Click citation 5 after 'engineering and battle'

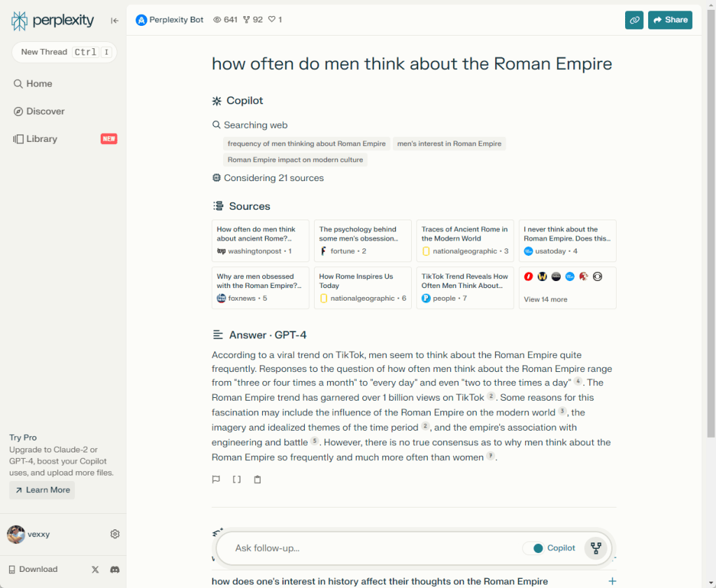[314, 440]
